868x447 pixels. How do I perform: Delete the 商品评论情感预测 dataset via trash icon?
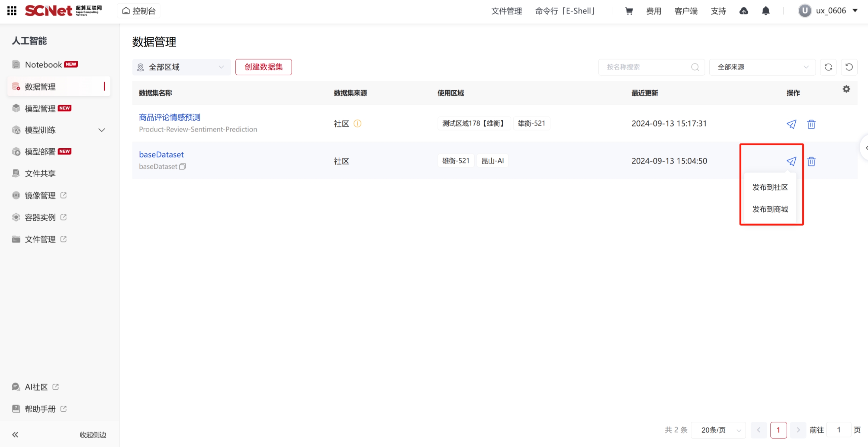(x=811, y=124)
